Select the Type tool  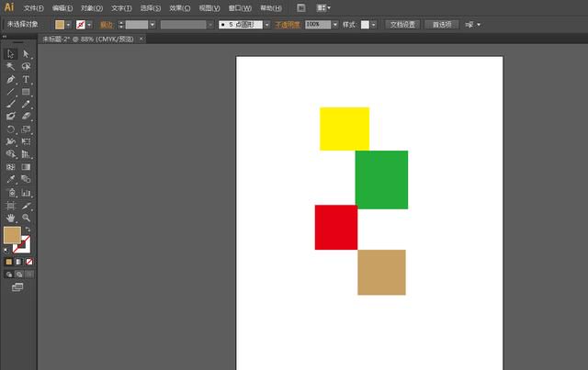coord(26,80)
